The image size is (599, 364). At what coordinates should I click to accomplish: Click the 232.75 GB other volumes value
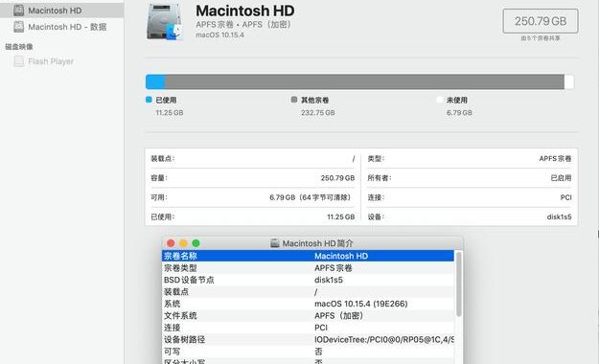[x=318, y=113]
